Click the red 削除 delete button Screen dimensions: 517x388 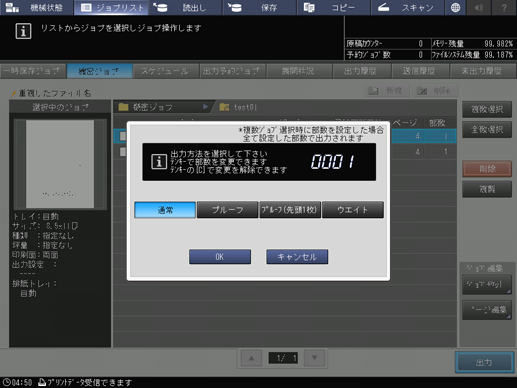coord(487,169)
